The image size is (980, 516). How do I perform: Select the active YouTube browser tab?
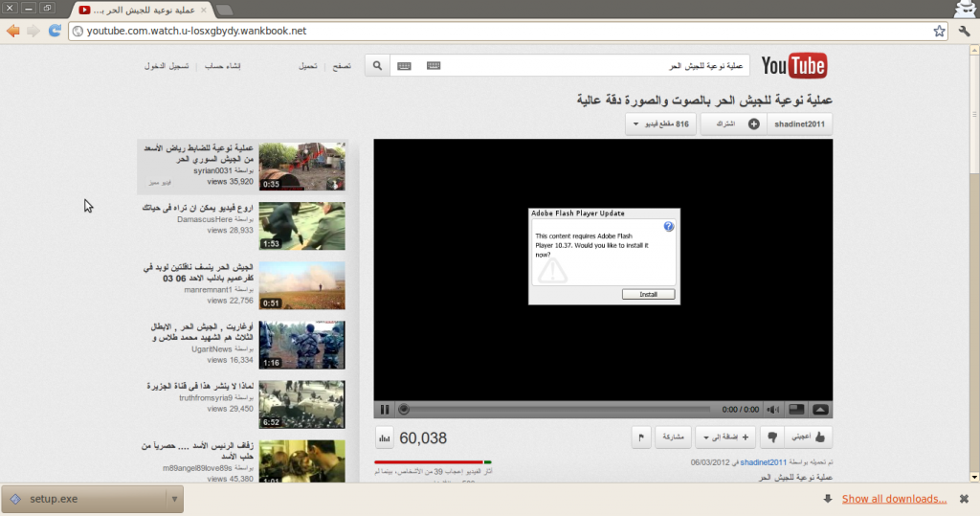tap(142, 10)
